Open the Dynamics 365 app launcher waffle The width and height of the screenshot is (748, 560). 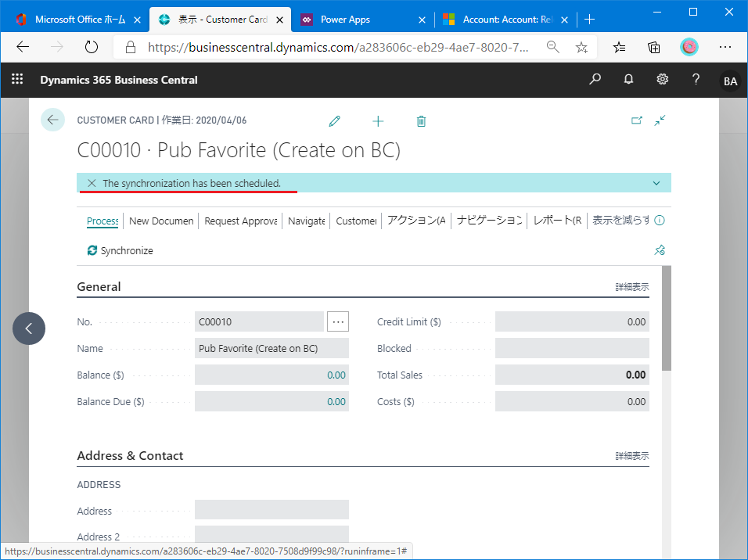click(17, 79)
